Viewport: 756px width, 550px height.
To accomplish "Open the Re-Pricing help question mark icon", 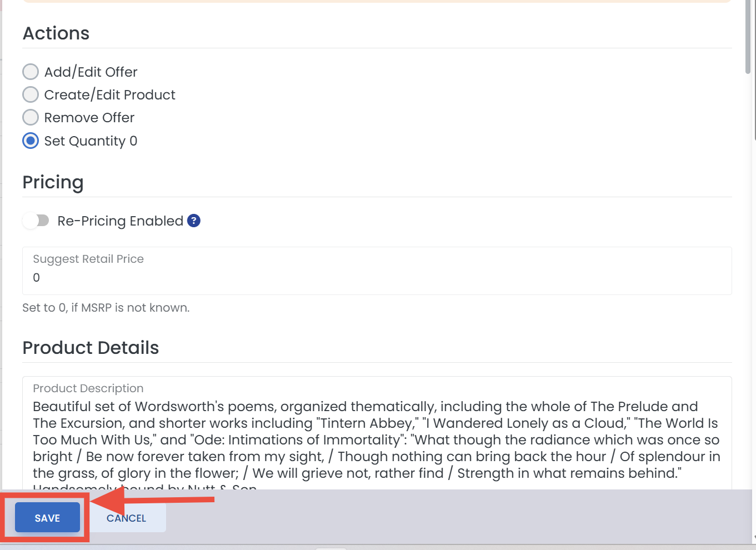I will [194, 221].
